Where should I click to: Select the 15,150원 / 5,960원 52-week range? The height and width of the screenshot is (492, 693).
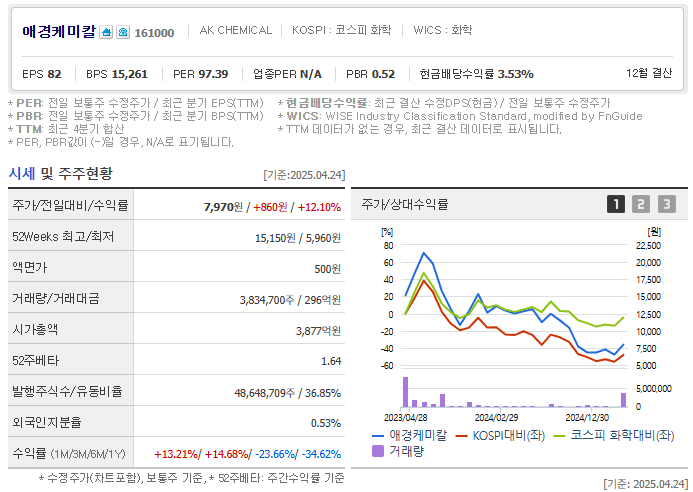[298, 238]
